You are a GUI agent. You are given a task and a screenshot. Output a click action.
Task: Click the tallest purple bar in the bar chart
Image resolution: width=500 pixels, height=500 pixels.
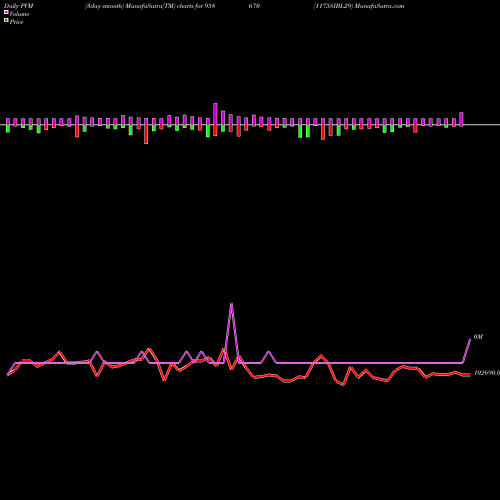(215, 114)
